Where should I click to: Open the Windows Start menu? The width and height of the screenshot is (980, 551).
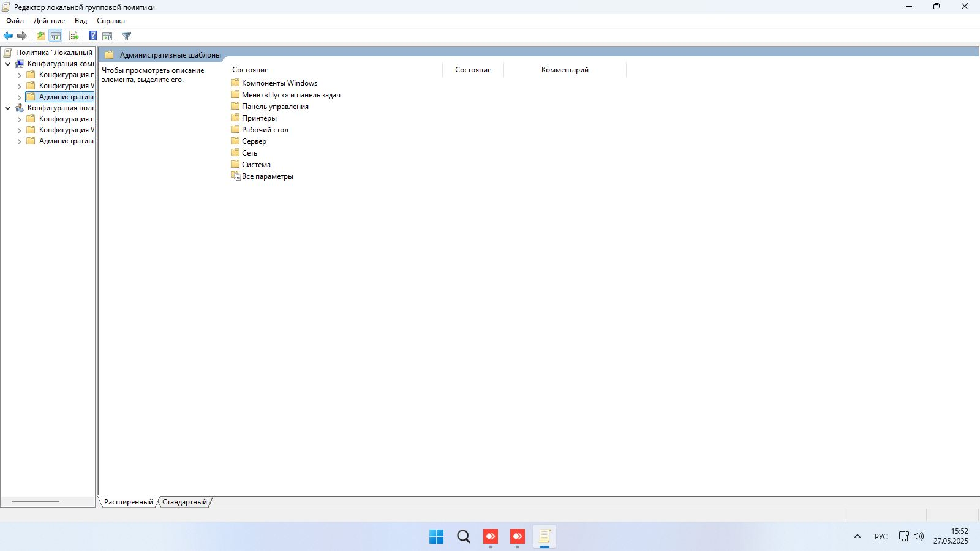437,537
